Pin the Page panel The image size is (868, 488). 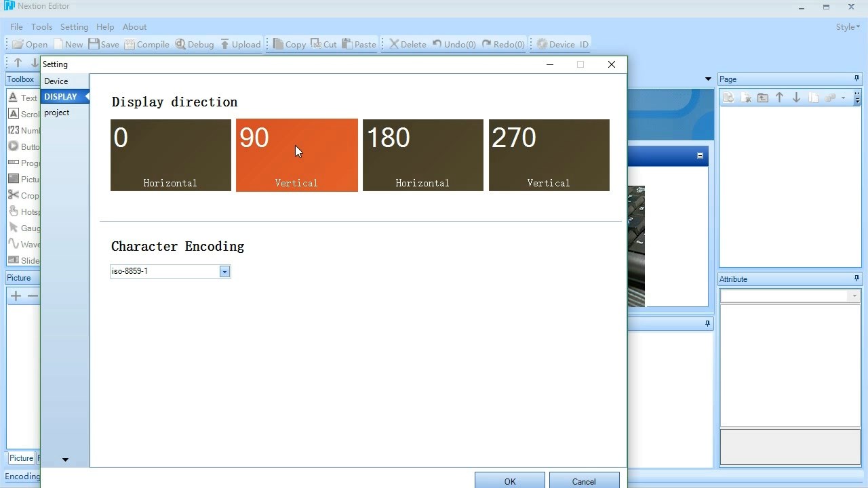pyautogui.click(x=856, y=79)
